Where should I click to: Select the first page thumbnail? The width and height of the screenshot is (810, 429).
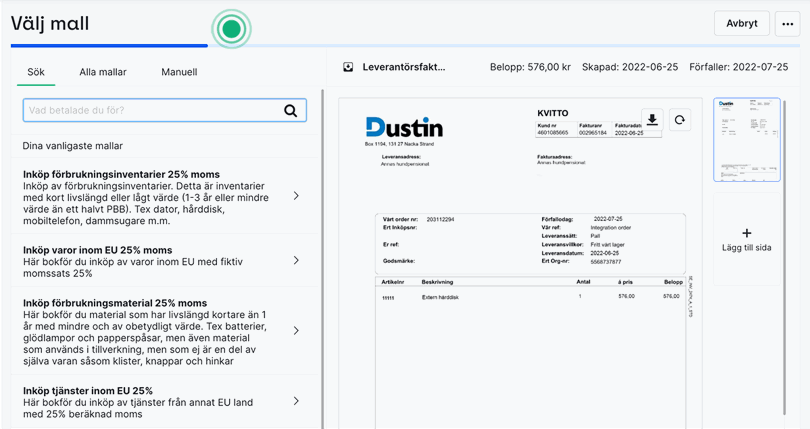(x=746, y=140)
